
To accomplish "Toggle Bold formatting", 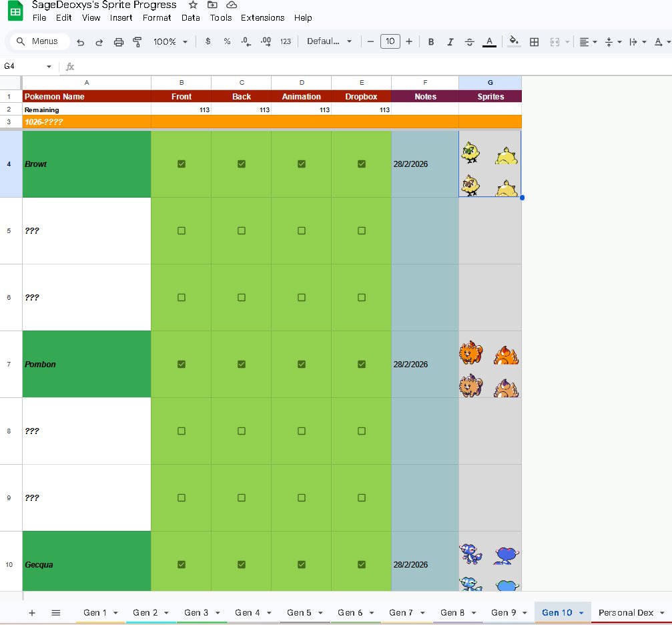I will (x=431, y=41).
